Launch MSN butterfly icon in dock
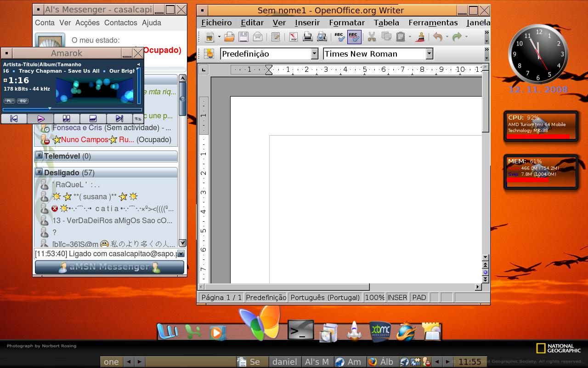The height and width of the screenshot is (368, 588). tap(260, 323)
